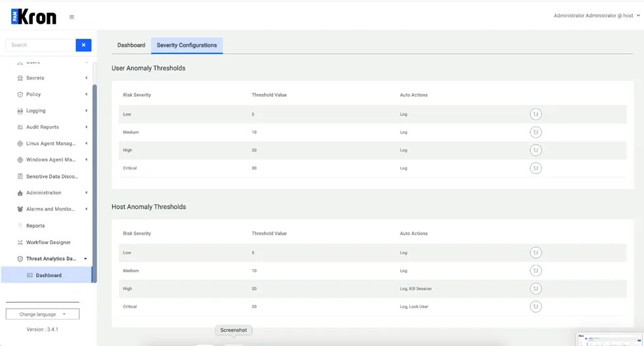The image size is (644, 346).
Task: Open settings for Host Anomaly Low severity
Action: pyautogui.click(x=536, y=253)
